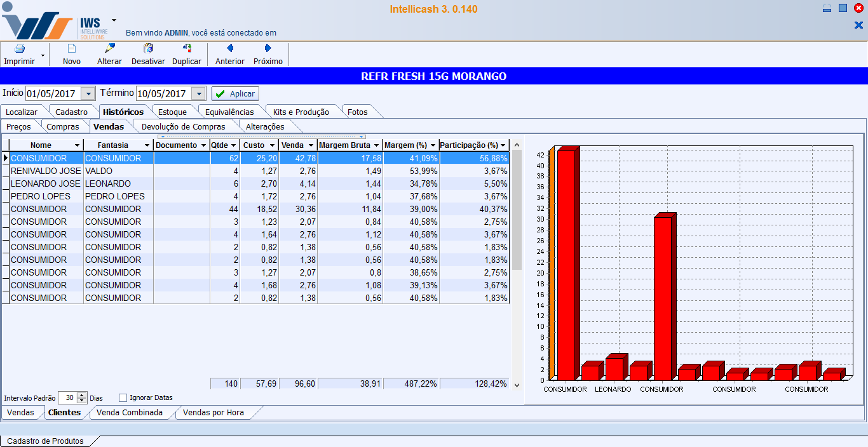Open the Kits e Produção tab
Image resolution: width=868 pixels, height=447 pixels.
coord(301,112)
